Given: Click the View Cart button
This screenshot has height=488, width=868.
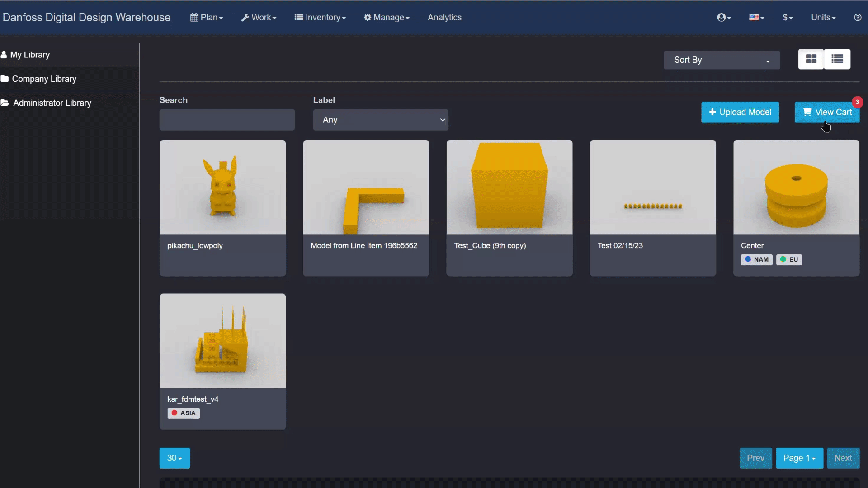Looking at the screenshot, I should pyautogui.click(x=827, y=112).
